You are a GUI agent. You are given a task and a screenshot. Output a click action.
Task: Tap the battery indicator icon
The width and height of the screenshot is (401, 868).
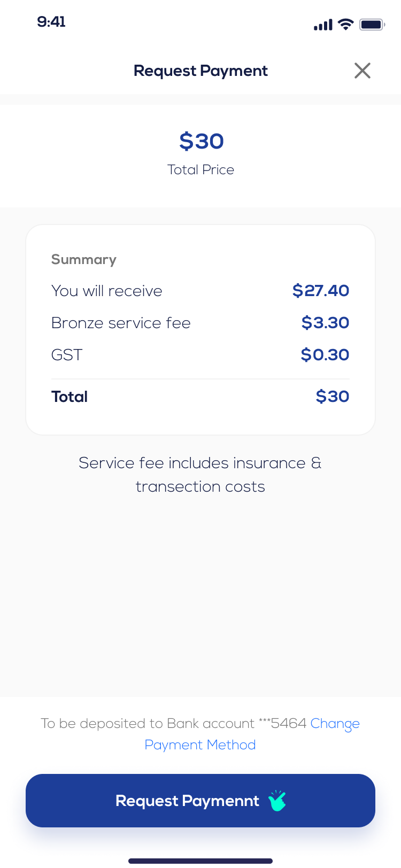[372, 25]
